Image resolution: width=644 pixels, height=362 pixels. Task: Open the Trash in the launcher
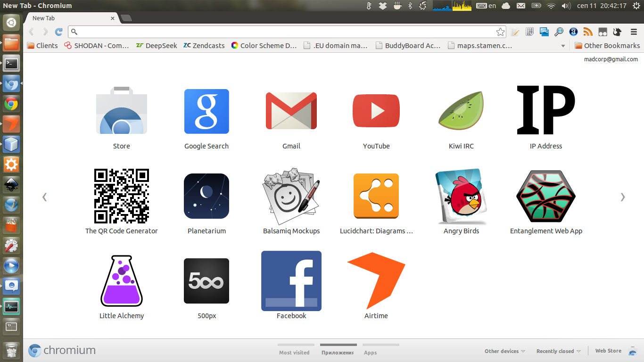[x=11, y=350]
